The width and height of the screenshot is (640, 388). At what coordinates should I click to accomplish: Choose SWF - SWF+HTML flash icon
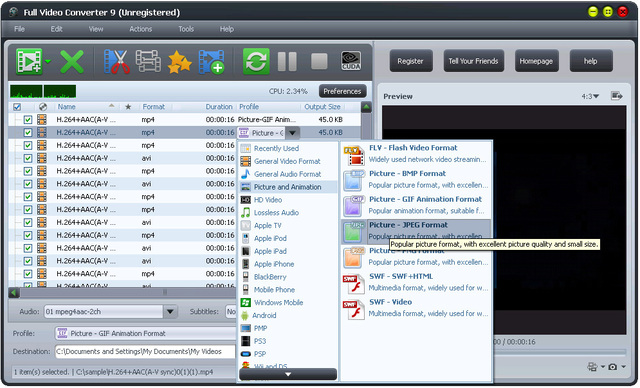353,284
